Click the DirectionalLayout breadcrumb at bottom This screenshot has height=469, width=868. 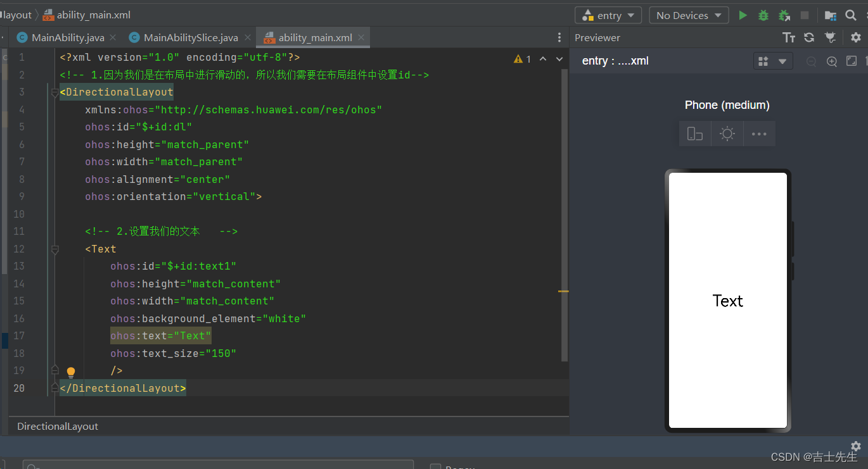(58, 427)
